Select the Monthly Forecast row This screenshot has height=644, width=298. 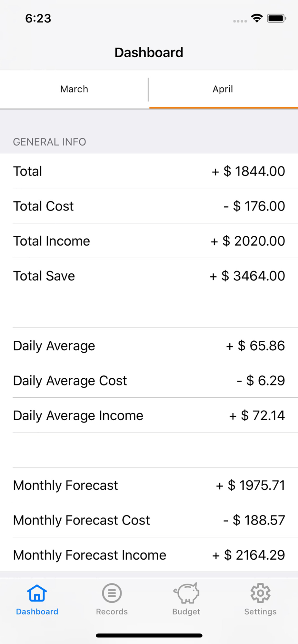pos(149,485)
